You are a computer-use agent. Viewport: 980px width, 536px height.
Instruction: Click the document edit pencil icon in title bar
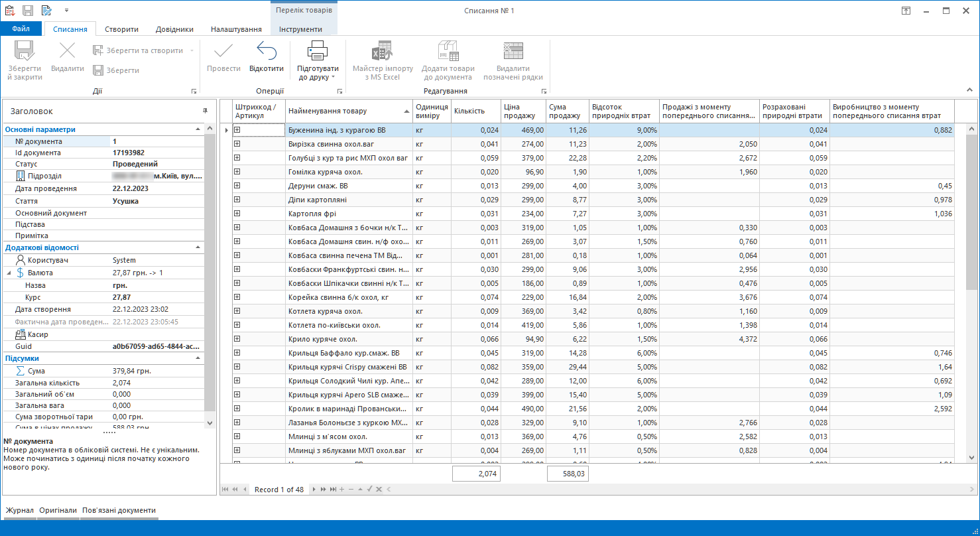pyautogui.click(x=46, y=11)
